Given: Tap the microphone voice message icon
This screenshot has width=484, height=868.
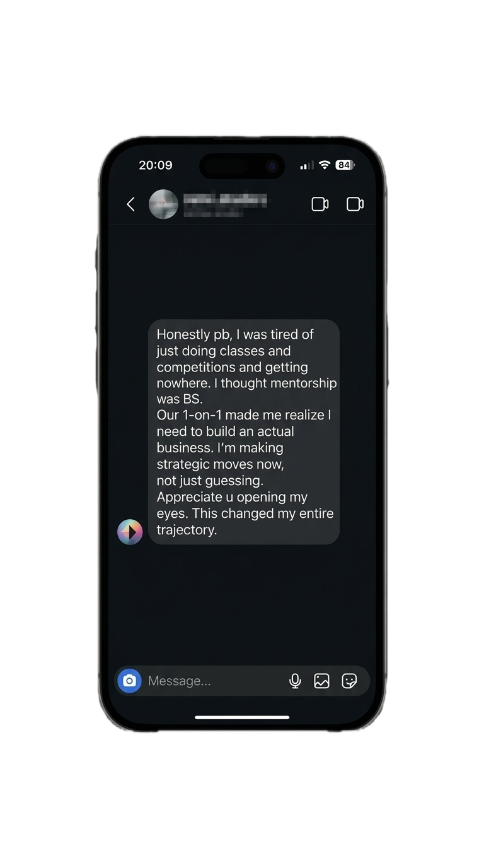Looking at the screenshot, I should click(295, 681).
